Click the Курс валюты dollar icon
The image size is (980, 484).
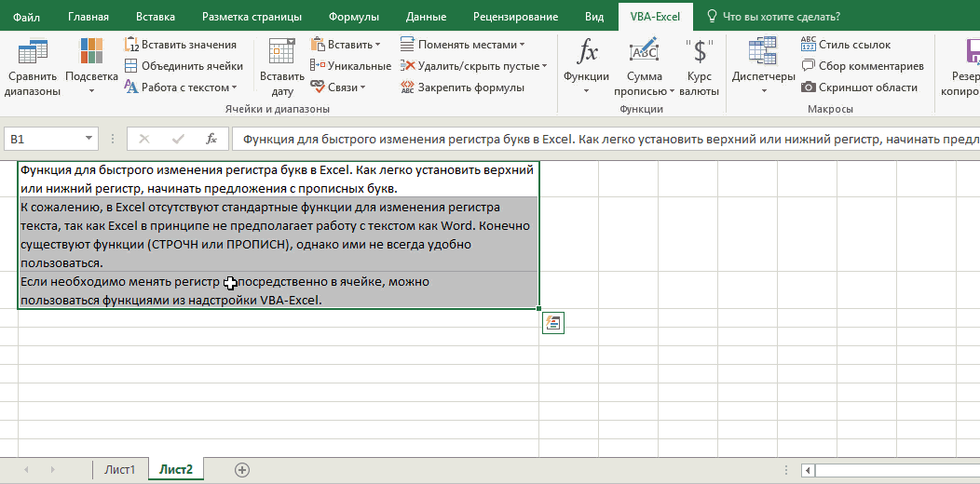click(700, 51)
